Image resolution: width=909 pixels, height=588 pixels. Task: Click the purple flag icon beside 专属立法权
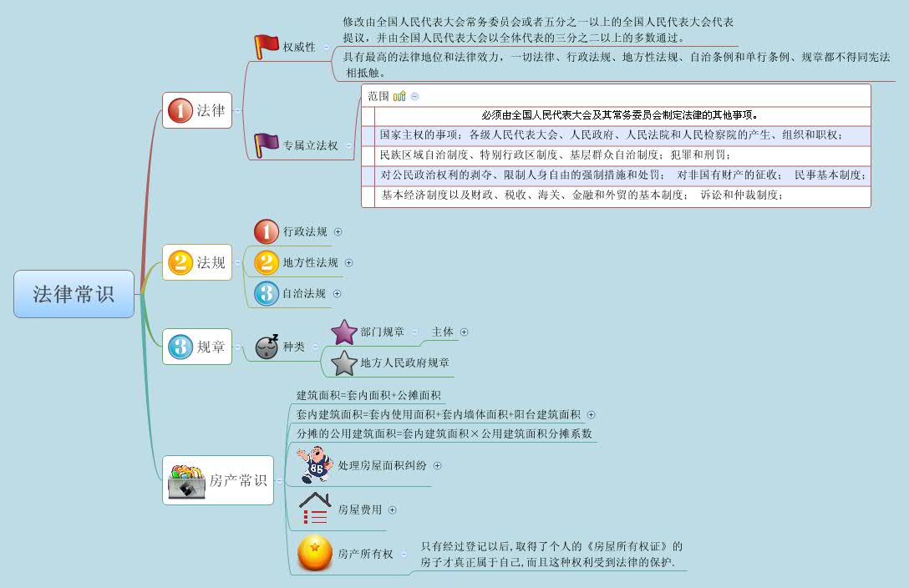point(266,144)
